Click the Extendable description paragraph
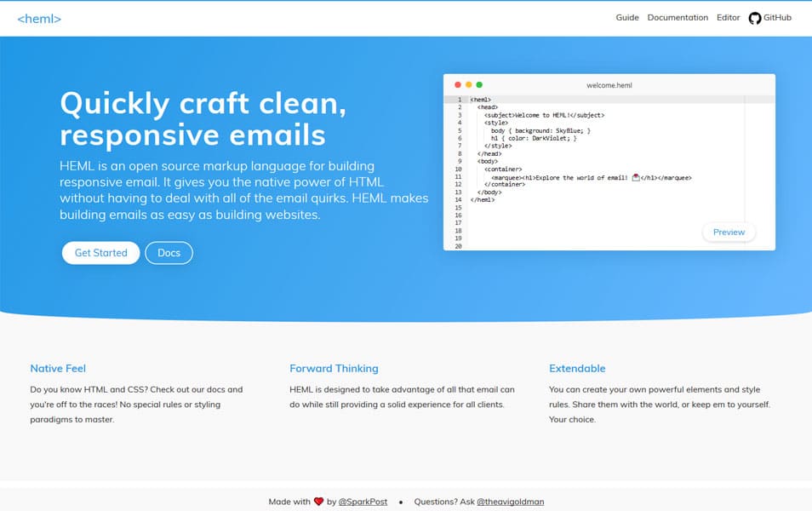The width and height of the screenshot is (812, 511). (660, 405)
